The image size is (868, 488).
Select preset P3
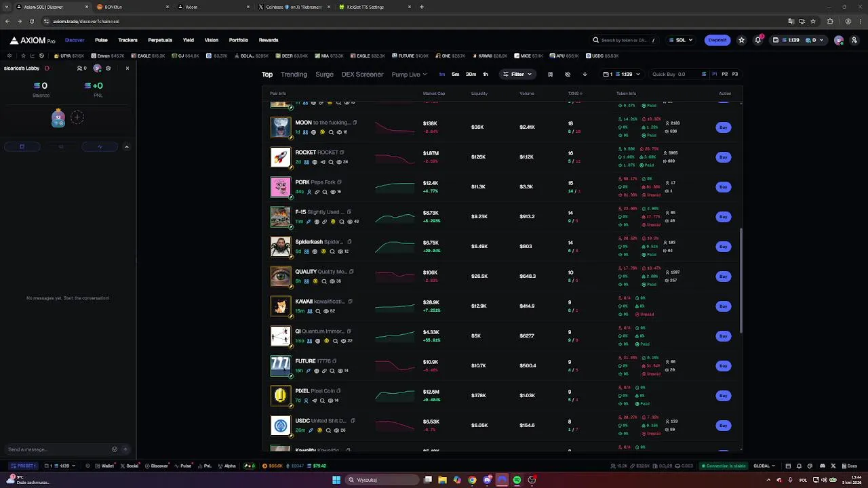click(734, 74)
